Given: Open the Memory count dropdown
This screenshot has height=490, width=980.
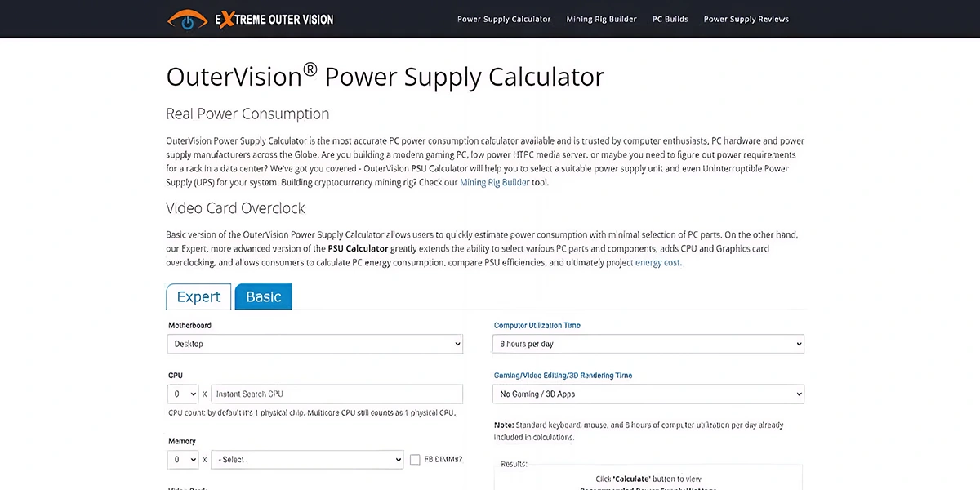Looking at the screenshot, I should 182,460.
